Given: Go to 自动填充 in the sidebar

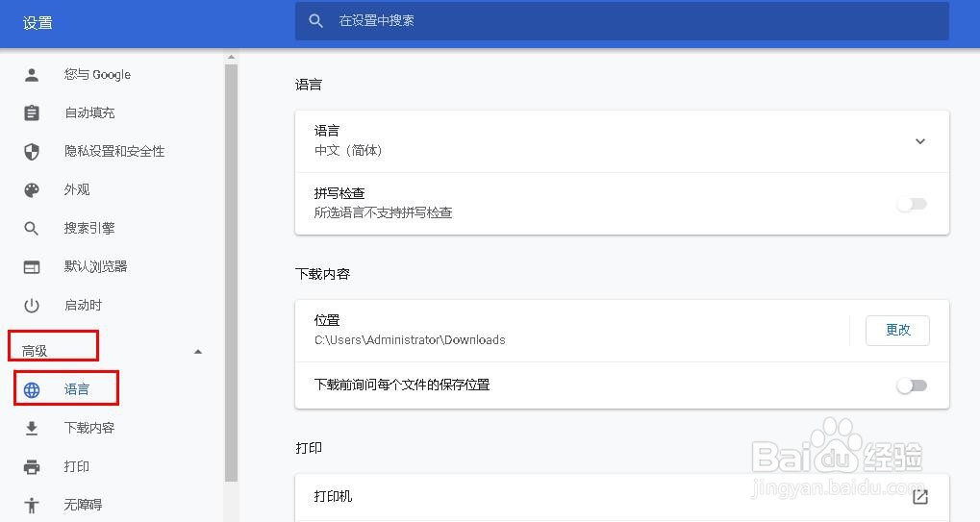Looking at the screenshot, I should [x=89, y=113].
